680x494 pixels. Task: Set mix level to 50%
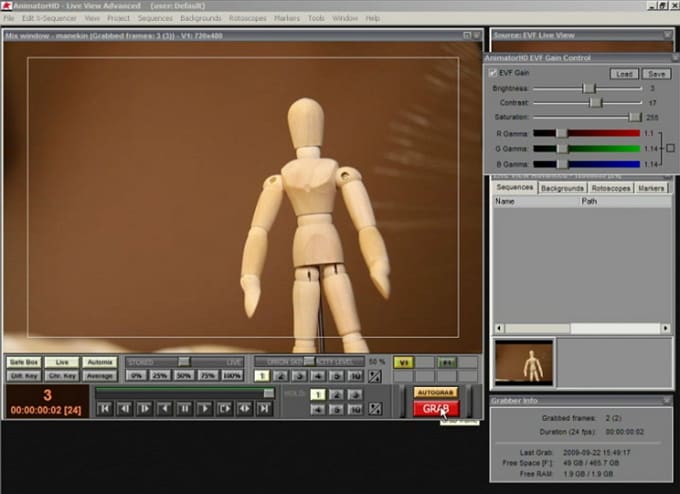coord(184,376)
